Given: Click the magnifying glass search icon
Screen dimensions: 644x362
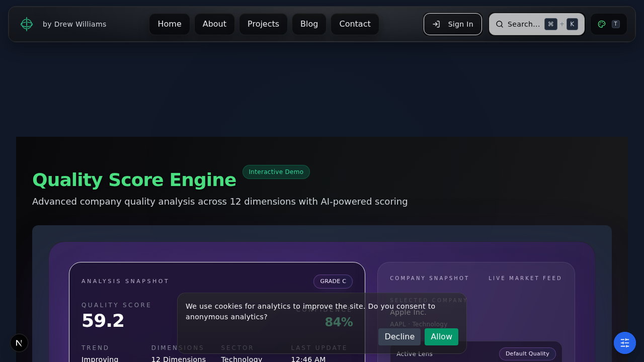Looking at the screenshot, I should [x=499, y=24].
